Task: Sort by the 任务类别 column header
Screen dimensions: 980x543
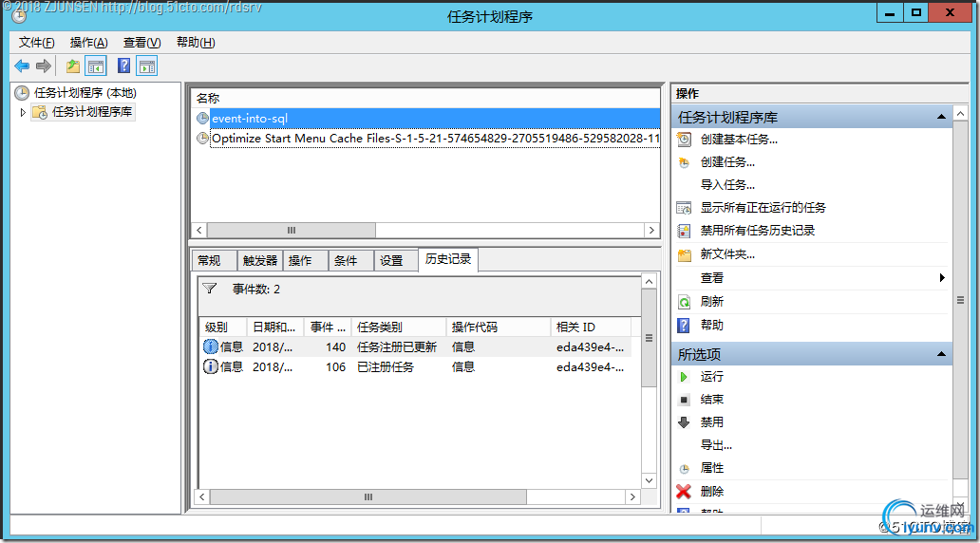Action: (399, 327)
